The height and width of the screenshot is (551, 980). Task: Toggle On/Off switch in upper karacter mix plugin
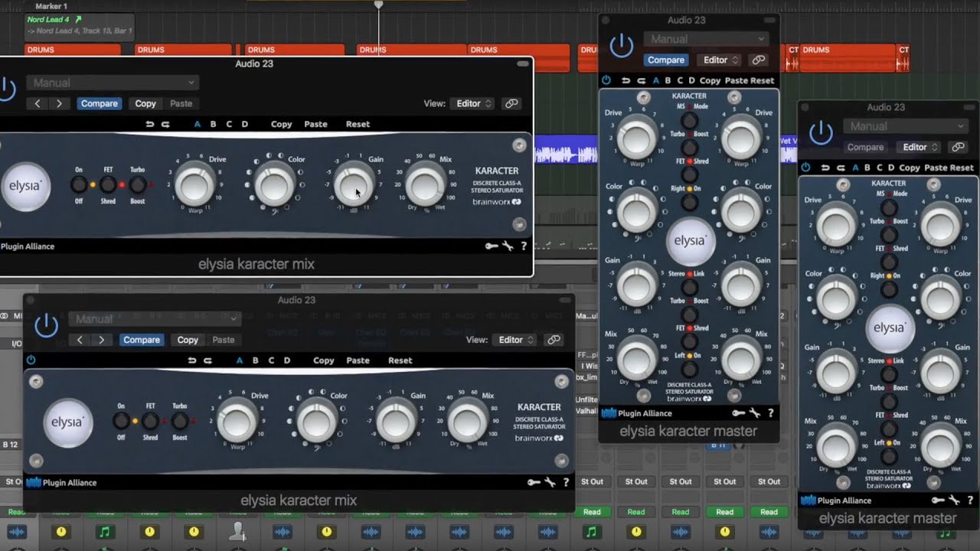point(78,184)
